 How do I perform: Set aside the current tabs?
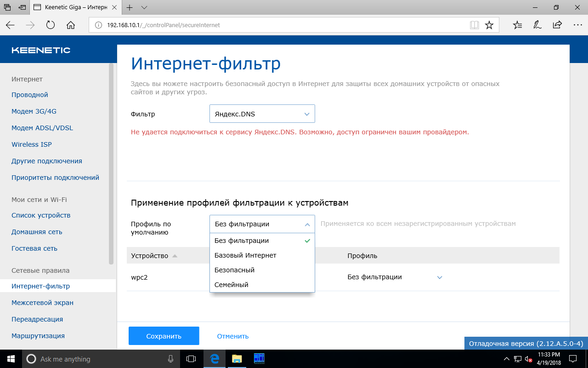(22, 7)
